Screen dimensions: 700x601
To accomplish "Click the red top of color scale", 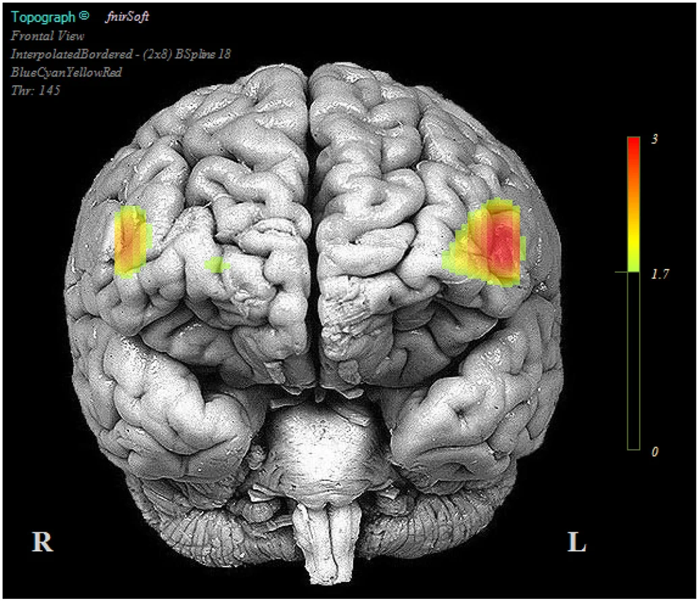I will click(x=634, y=147).
